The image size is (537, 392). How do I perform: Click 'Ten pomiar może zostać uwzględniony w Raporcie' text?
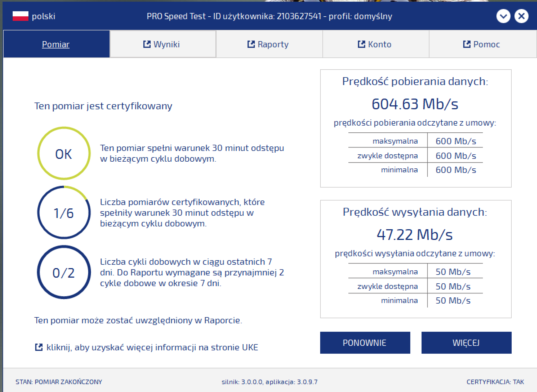click(138, 320)
